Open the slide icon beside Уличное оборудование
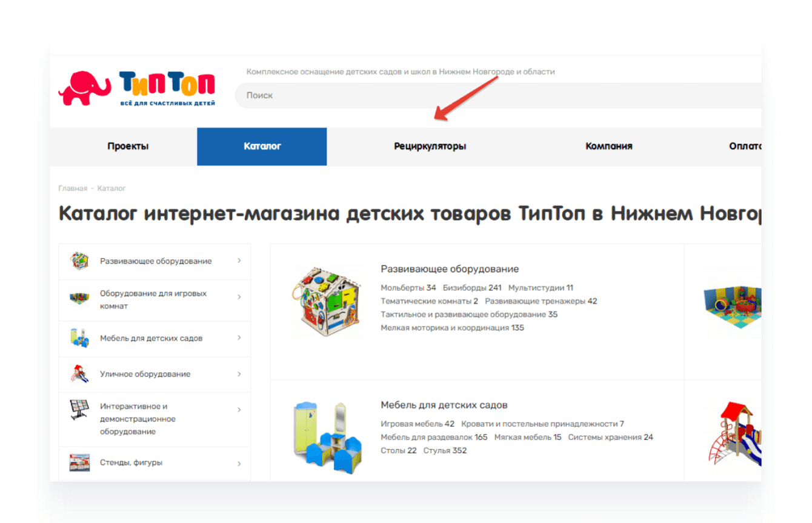 pyautogui.click(x=80, y=374)
